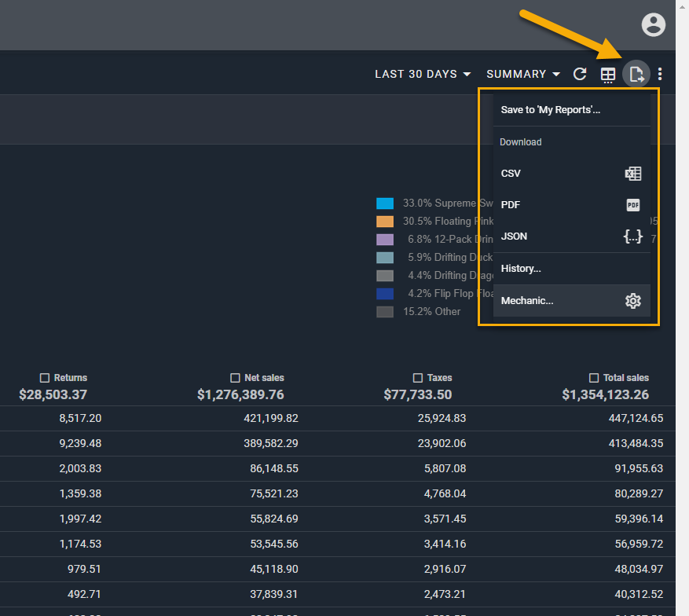Image resolution: width=689 pixels, height=616 pixels.
Task: Click the CSV spreadsheet icon
Action: (632, 174)
